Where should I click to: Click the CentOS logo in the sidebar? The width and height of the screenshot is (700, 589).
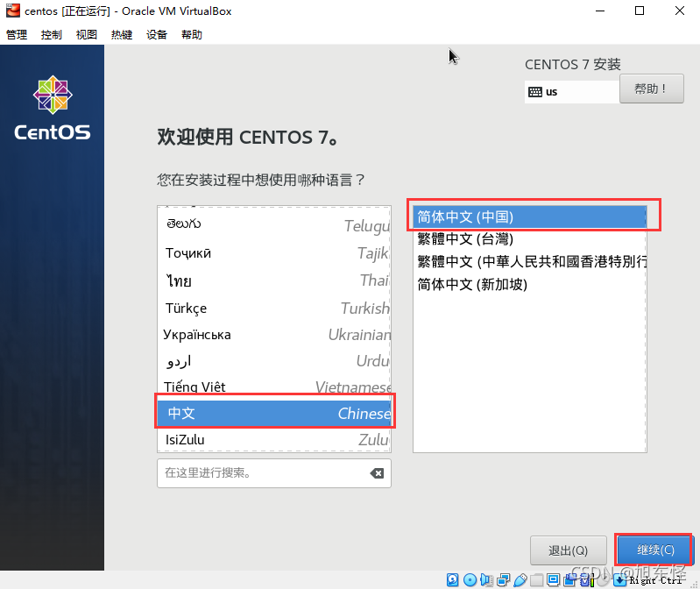coord(53,108)
